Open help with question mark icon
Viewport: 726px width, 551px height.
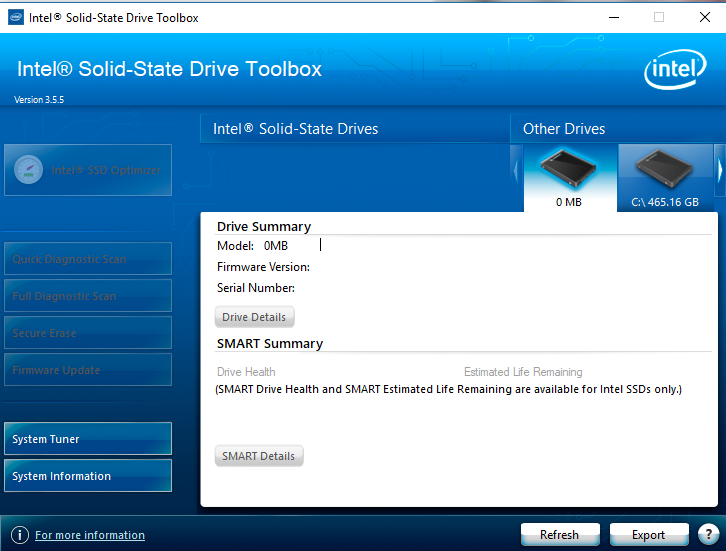(708, 535)
